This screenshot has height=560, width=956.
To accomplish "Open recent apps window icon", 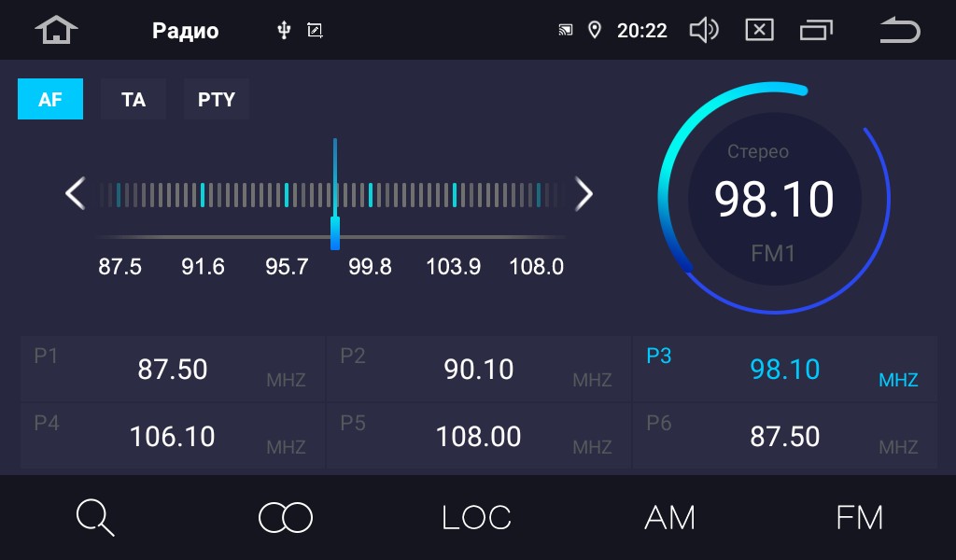I will pyautogui.click(x=816, y=30).
